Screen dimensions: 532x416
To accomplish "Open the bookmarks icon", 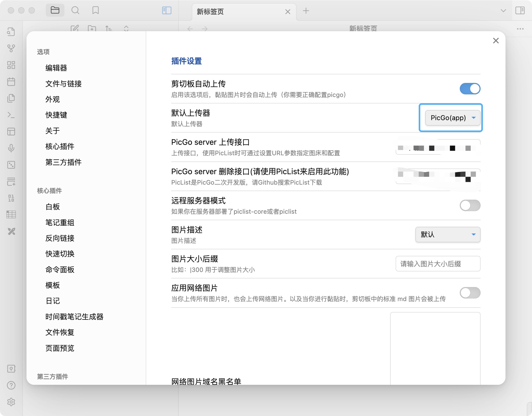I will (x=96, y=10).
